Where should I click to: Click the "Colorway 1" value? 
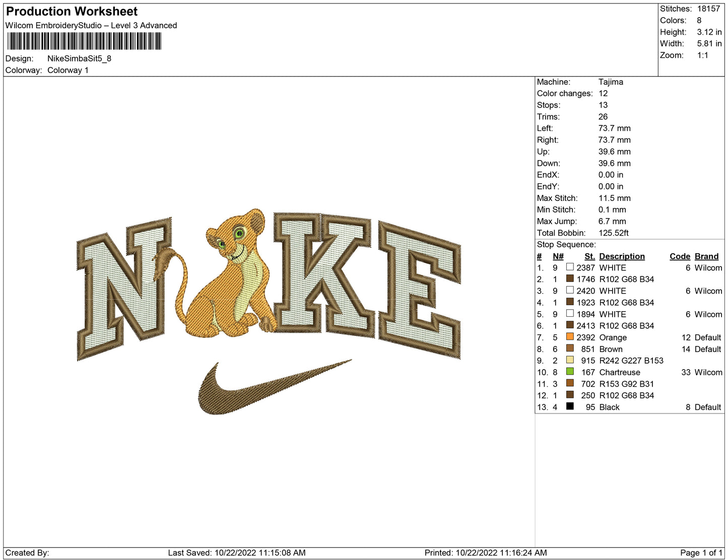click(x=68, y=71)
